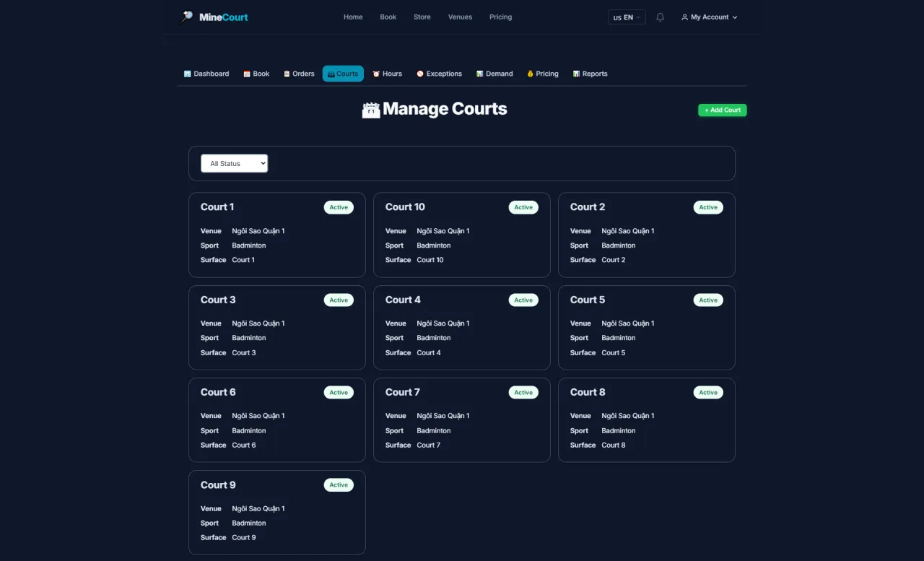Click the Active badge on Court 5
Image resolution: width=924 pixels, height=561 pixels.
click(x=708, y=300)
